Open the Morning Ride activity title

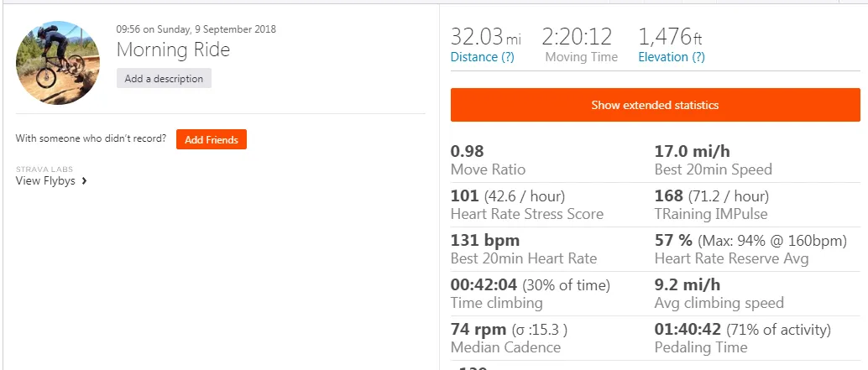pos(173,50)
